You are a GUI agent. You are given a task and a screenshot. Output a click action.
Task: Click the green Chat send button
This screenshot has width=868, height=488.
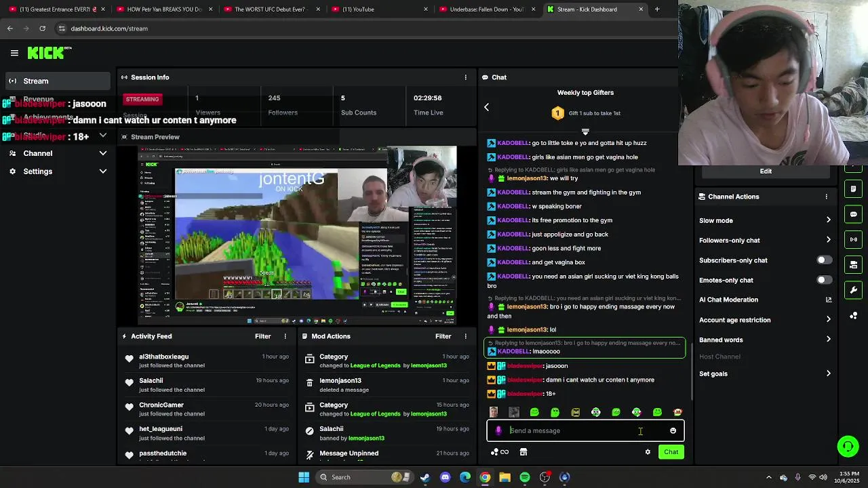(671, 452)
